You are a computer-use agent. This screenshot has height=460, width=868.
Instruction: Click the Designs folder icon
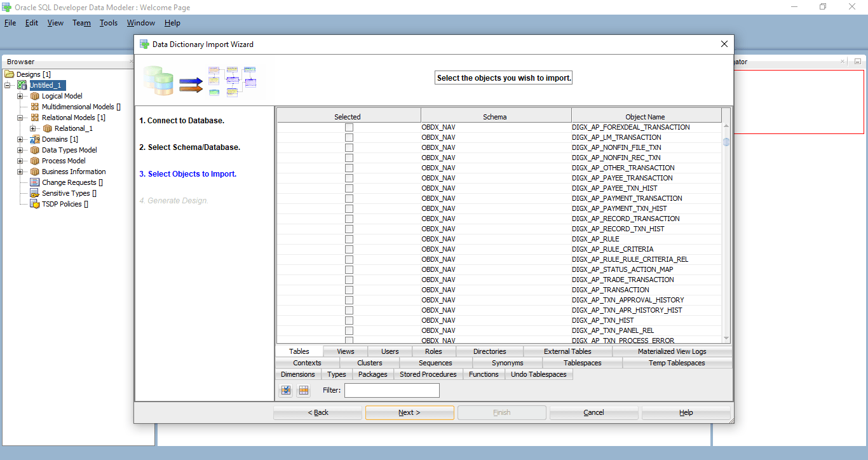point(10,74)
